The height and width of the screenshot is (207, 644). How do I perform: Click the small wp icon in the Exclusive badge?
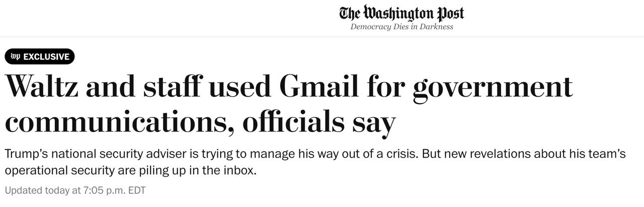[15, 56]
